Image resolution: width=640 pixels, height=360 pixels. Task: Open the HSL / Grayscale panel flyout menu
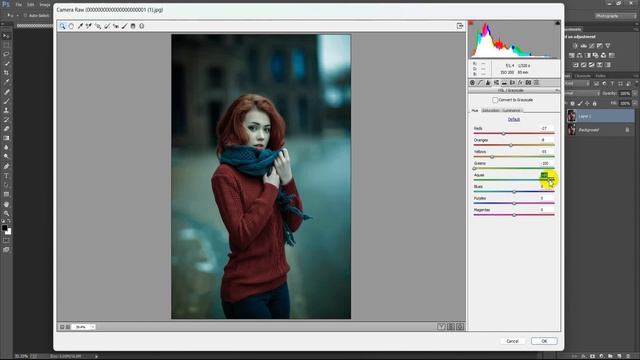[x=557, y=91]
